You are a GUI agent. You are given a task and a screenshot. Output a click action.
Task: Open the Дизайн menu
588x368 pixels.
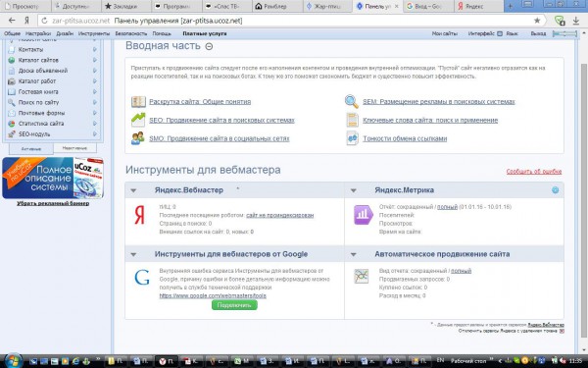click(65, 33)
